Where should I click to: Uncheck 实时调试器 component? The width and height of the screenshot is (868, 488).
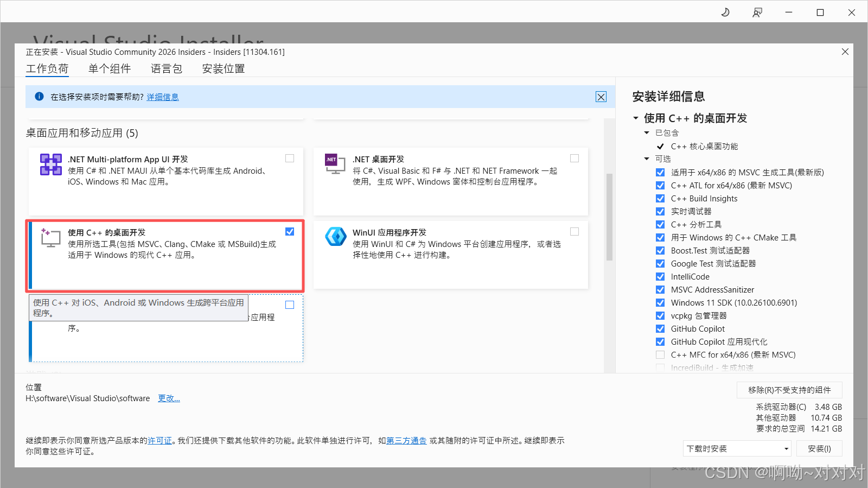[x=660, y=212]
